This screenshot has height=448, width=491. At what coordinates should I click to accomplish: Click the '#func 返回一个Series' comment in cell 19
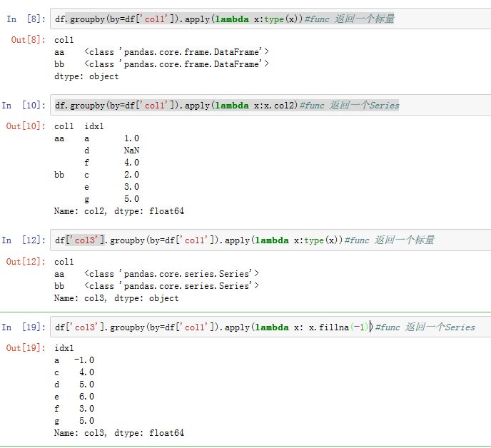click(x=424, y=327)
